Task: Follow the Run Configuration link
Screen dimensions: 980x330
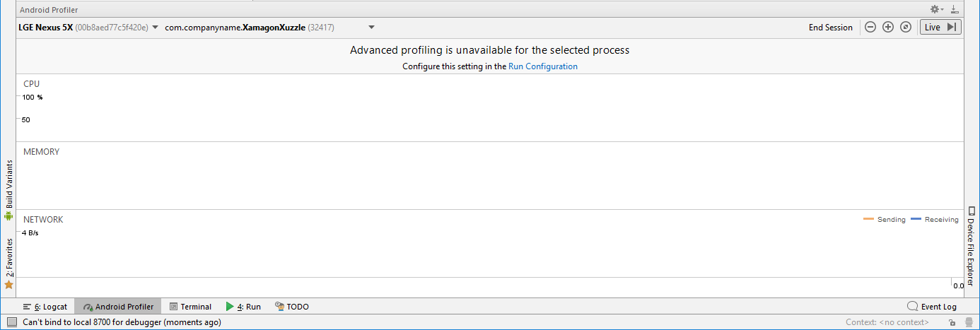Action: [543, 66]
